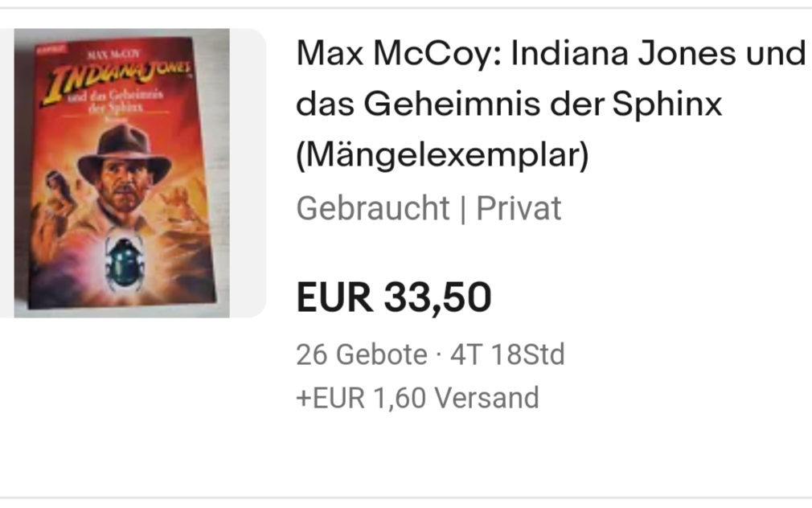The width and height of the screenshot is (812, 508).
Task: Click the green scarab beetle on the cover
Action: click(123, 264)
